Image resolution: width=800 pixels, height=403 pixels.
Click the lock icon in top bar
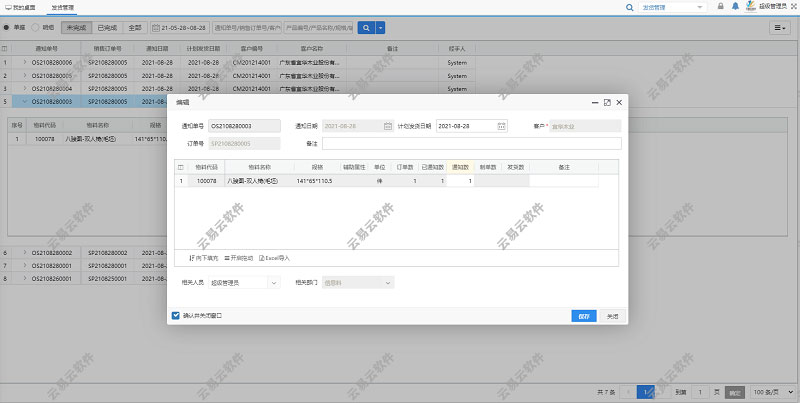(720, 6)
